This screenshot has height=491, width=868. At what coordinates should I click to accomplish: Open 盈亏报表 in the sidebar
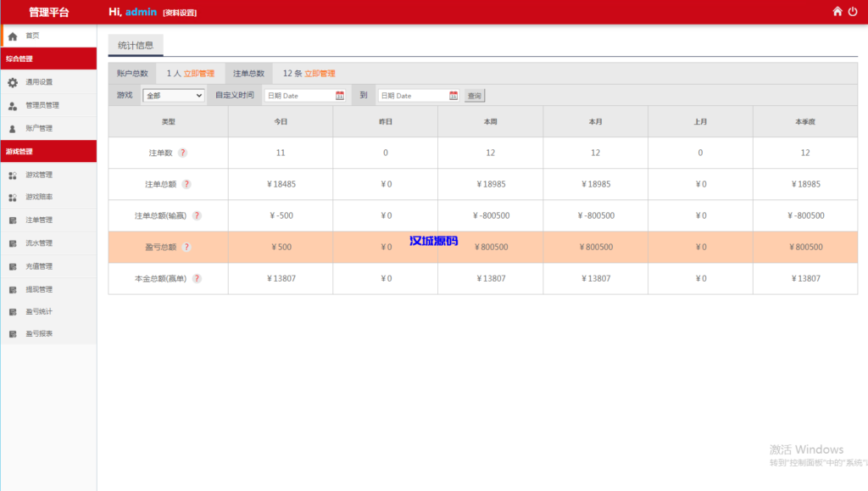tap(39, 334)
